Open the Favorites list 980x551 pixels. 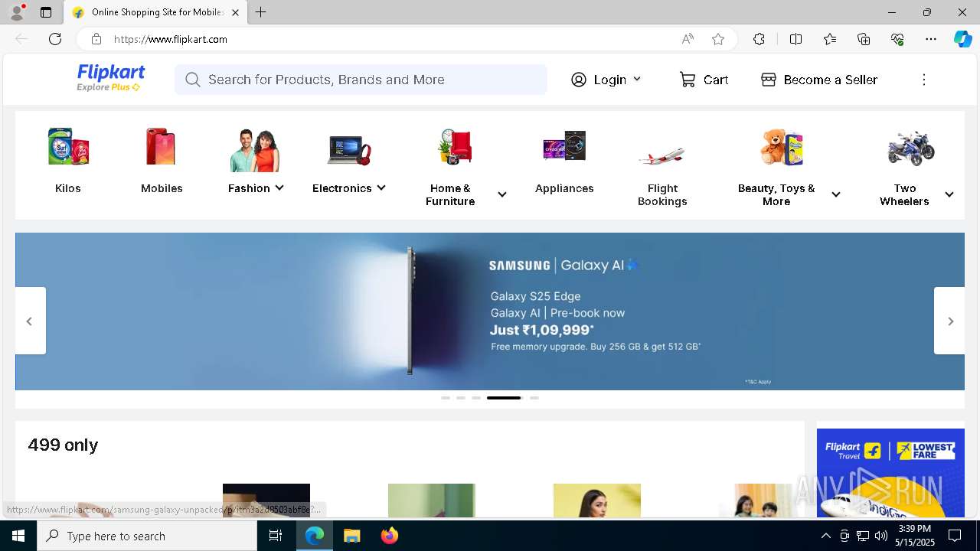(x=830, y=39)
